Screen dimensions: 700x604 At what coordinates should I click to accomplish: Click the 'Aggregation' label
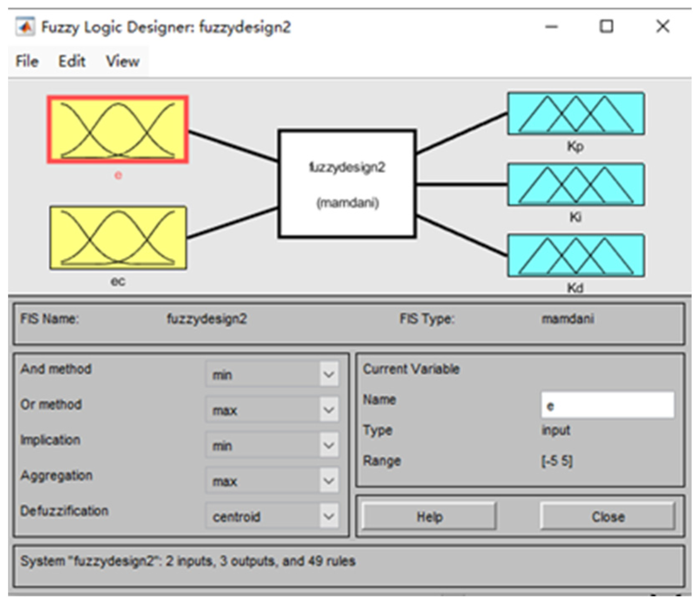point(56,475)
